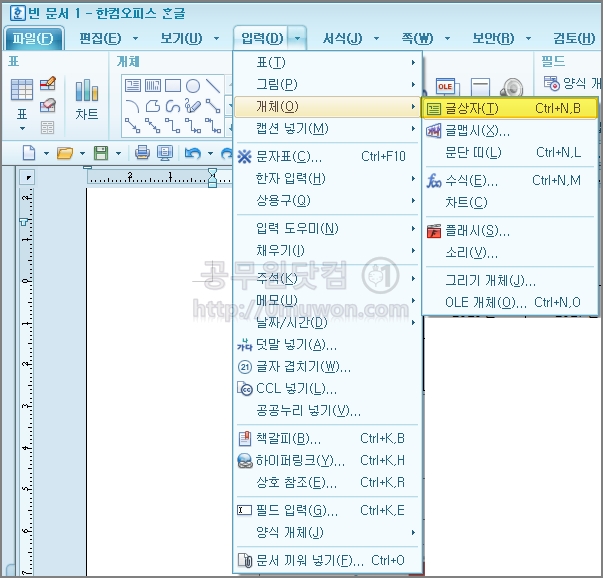Choose 글상자(T) from the submenu

510,108
